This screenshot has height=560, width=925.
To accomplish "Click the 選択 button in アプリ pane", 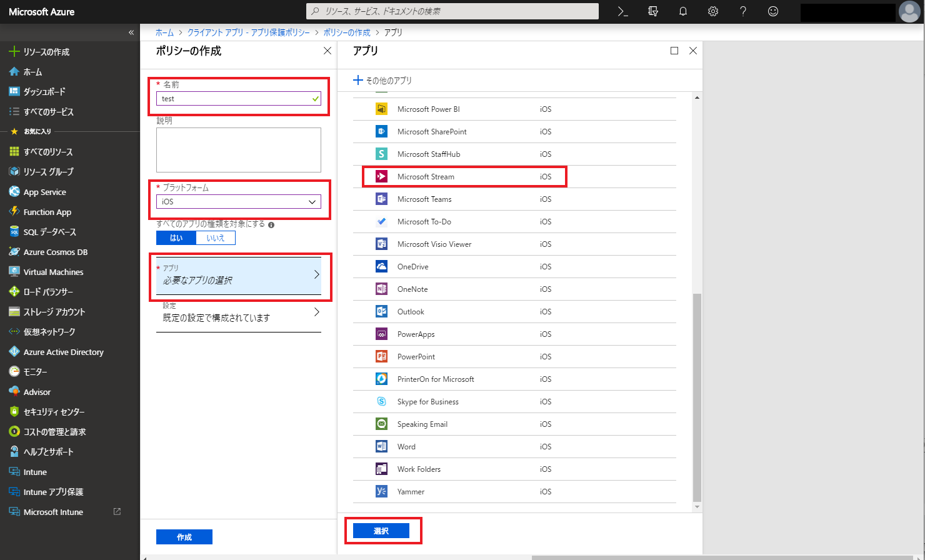I will pos(381,531).
